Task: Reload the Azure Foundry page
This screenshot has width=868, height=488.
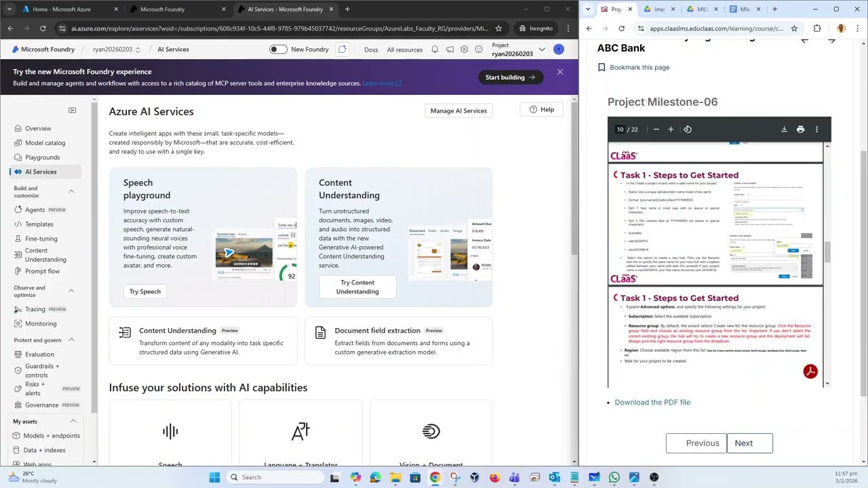Action: 43,28
